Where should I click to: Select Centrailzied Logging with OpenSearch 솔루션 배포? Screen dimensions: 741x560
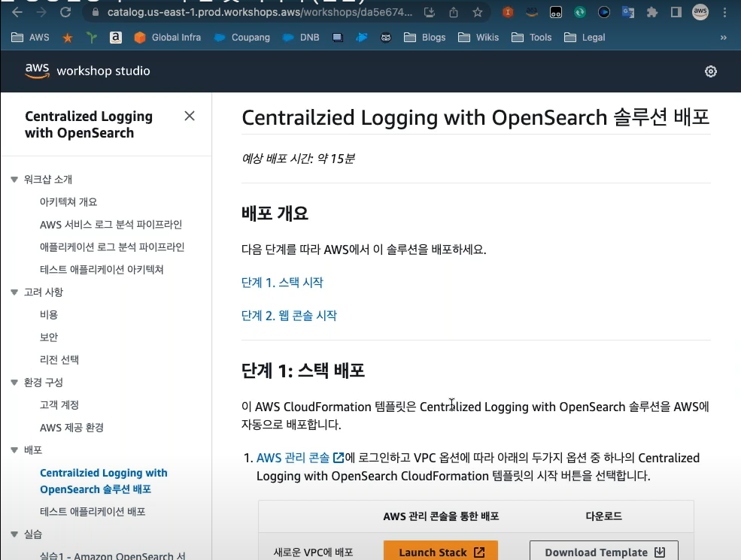click(104, 481)
